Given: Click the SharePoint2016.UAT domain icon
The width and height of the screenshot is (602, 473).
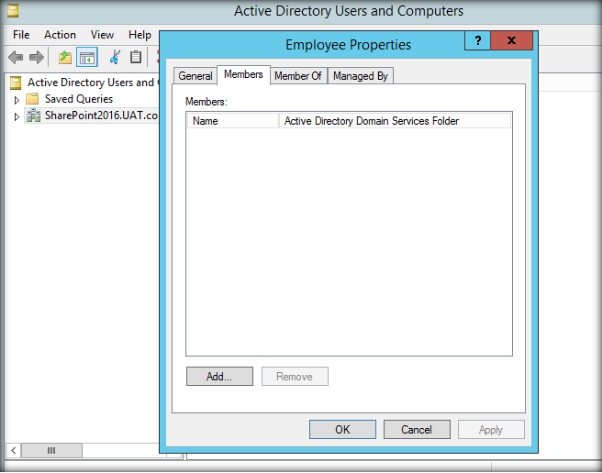Looking at the screenshot, I should click(33, 116).
